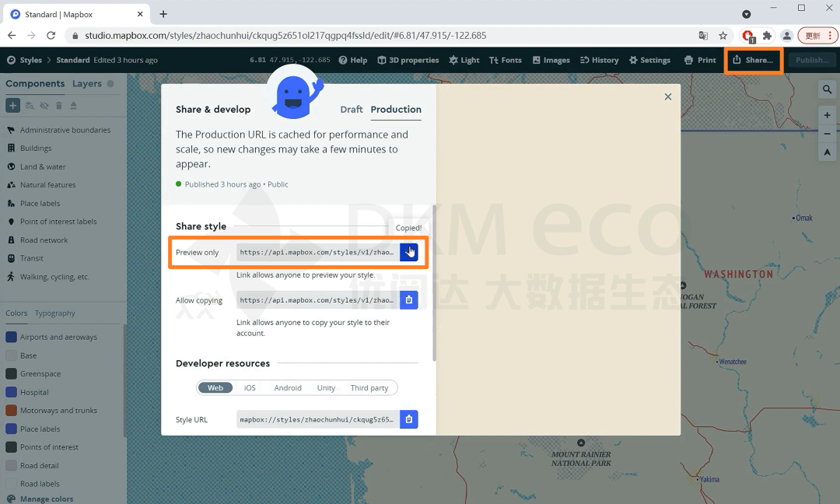Copy the Preview only URL
Image resolution: width=840 pixels, height=504 pixels.
(409, 252)
